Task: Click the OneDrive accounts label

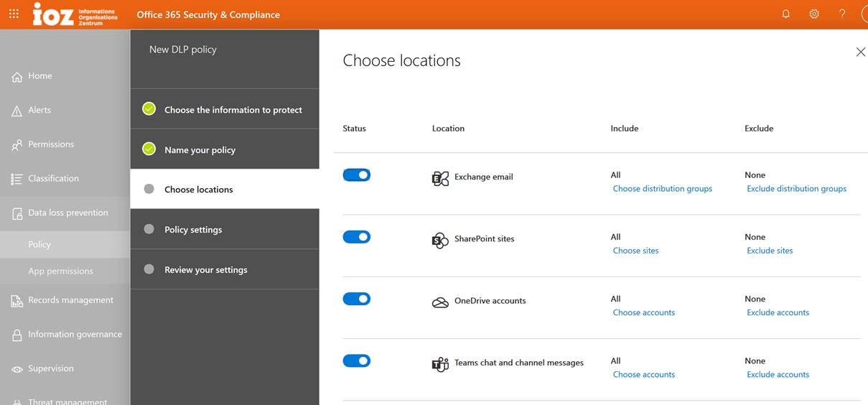Action: pyautogui.click(x=490, y=301)
